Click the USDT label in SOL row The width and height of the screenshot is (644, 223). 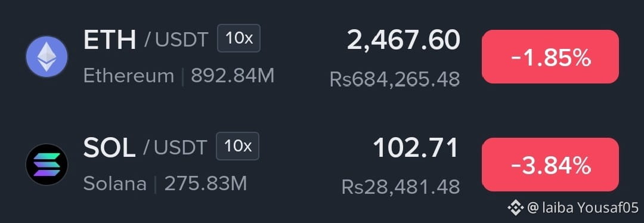(180, 147)
